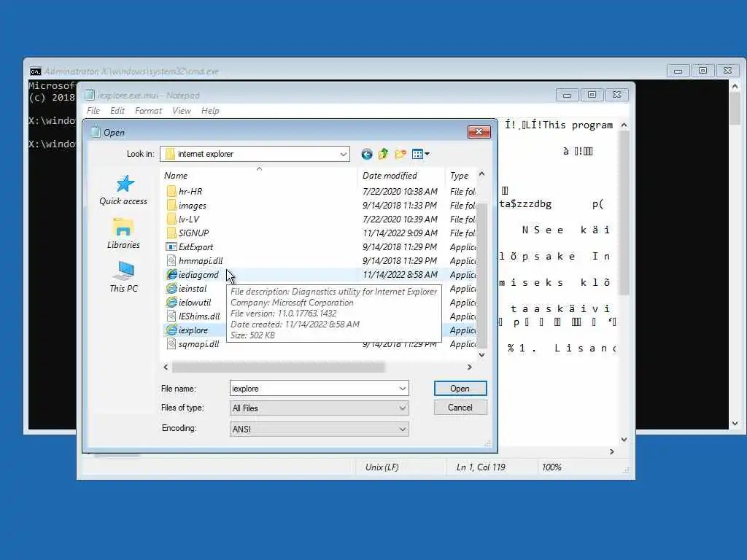Click the cmd window scroll down arrow

[x=735, y=424]
